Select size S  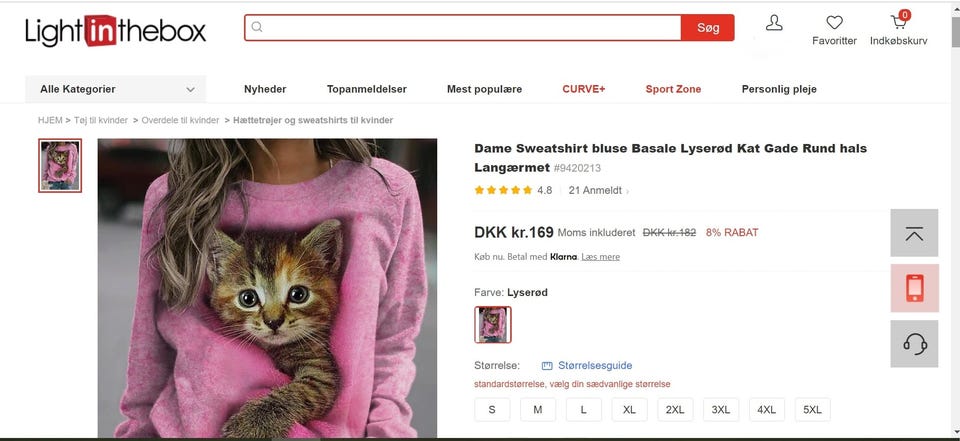coord(492,410)
